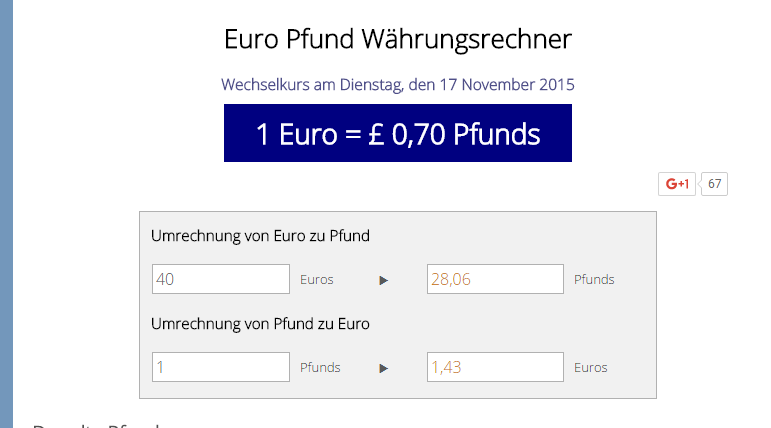Click the Pfunds label beside the 1 field

pos(320,368)
